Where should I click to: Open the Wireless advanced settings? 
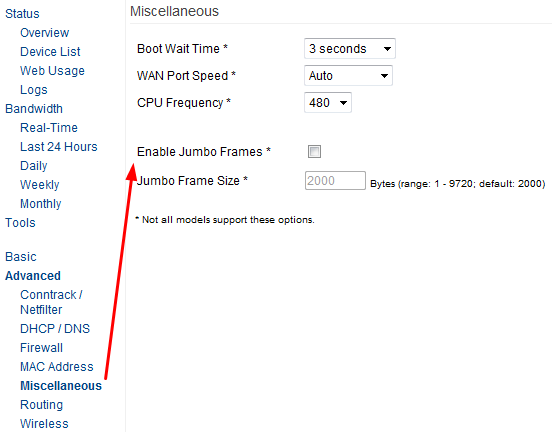click(x=44, y=424)
